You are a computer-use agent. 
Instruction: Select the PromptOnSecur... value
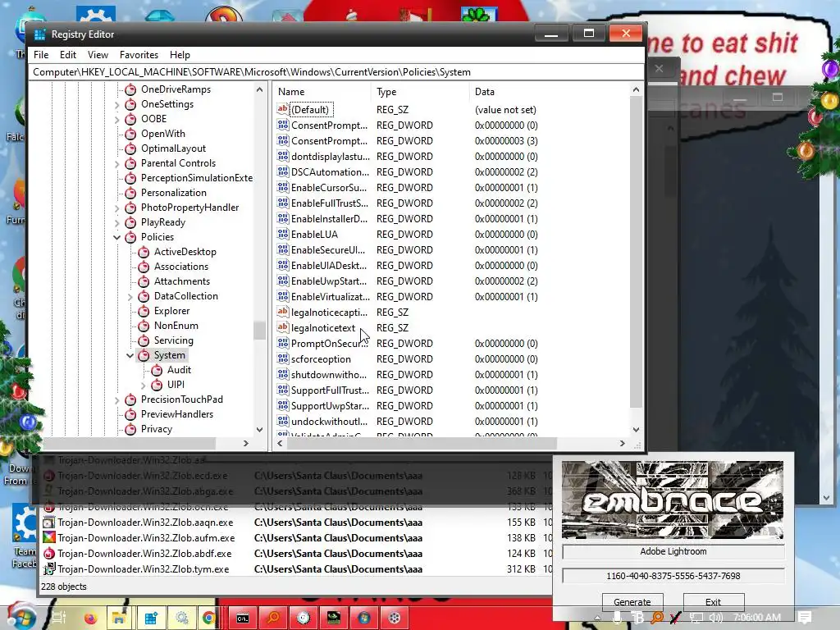pyautogui.click(x=330, y=344)
